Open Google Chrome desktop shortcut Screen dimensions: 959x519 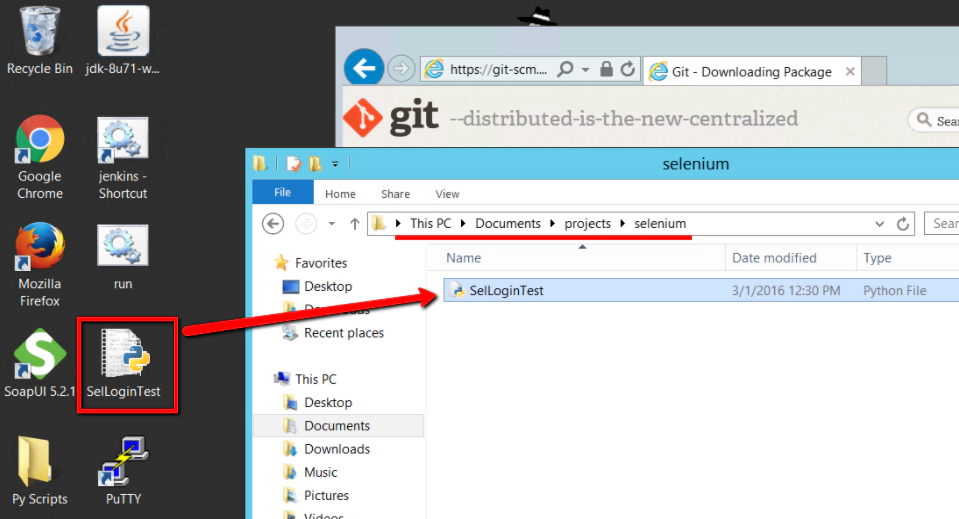tap(40, 143)
